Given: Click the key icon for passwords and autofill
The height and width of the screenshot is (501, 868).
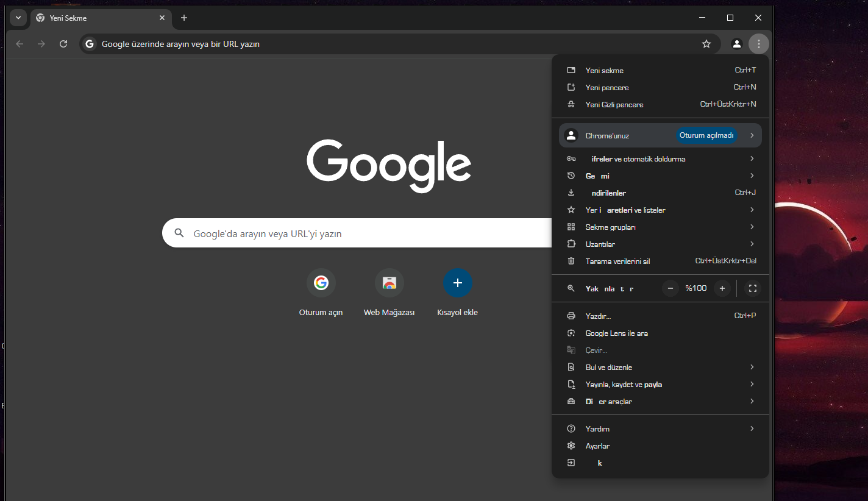Looking at the screenshot, I should (571, 158).
